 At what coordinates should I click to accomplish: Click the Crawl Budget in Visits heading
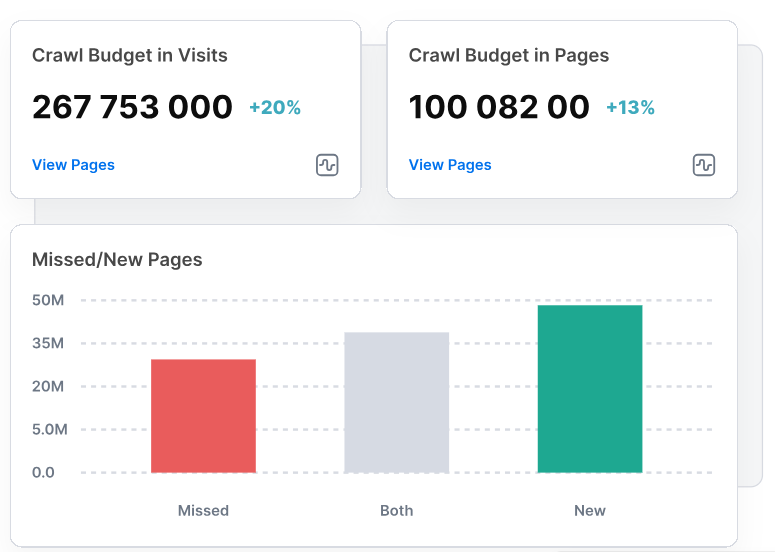point(130,55)
